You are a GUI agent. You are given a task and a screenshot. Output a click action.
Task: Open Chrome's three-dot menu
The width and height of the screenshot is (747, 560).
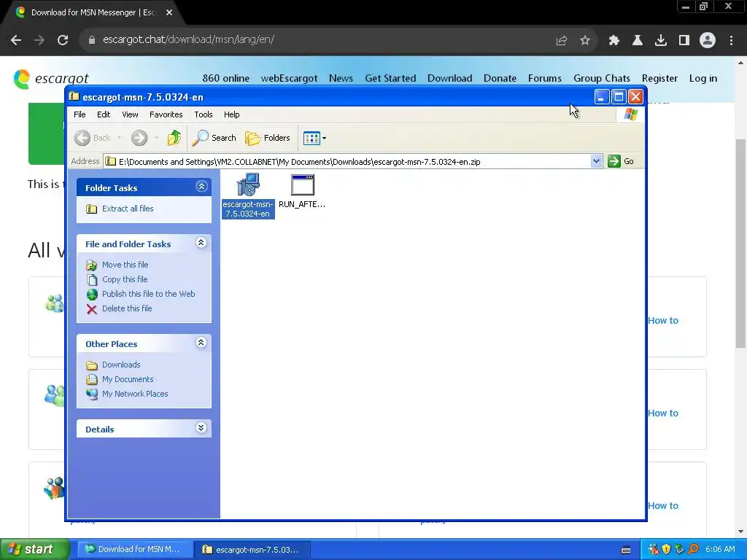click(x=731, y=41)
